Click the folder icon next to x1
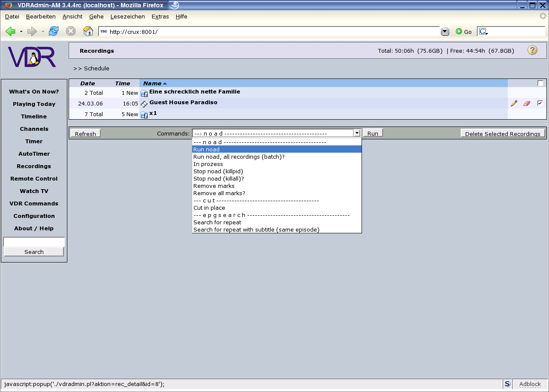This screenshot has height=392, width=549. [x=144, y=115]
